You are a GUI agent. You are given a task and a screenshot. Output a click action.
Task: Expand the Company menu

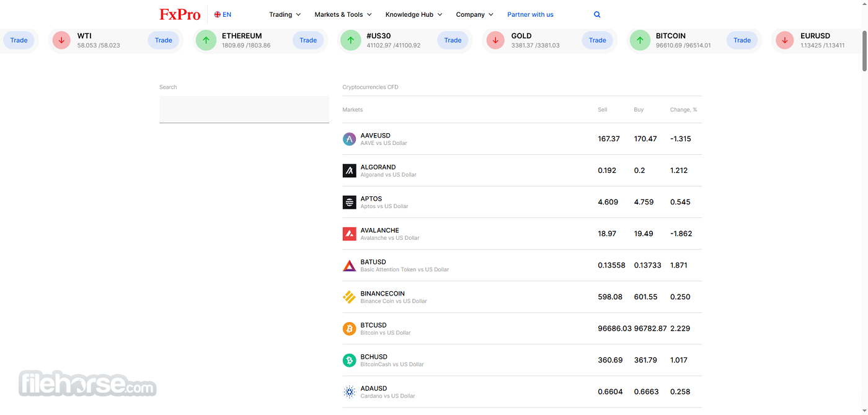474,14
